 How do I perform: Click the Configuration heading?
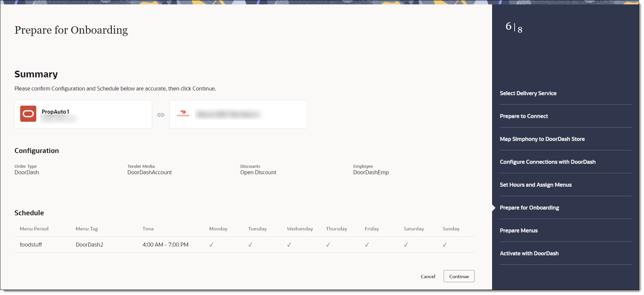pyautogui.click(x=37, y=151)
